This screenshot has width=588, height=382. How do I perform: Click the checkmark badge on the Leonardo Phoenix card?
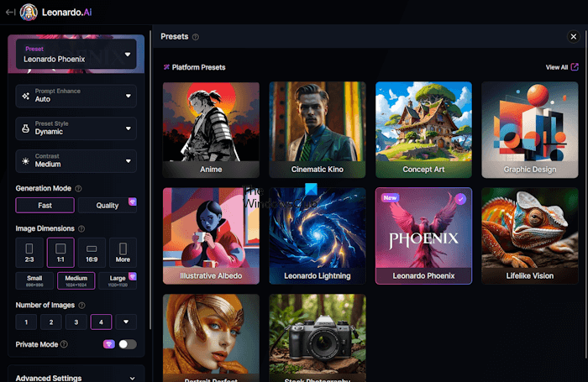click(460, 199)
